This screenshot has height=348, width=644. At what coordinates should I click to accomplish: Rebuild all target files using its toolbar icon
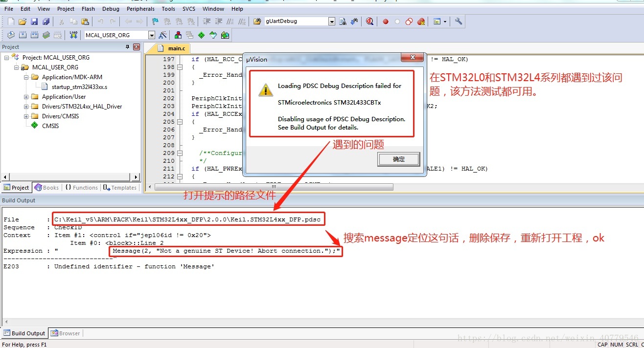pyautogui.click(x=34, y=35)
